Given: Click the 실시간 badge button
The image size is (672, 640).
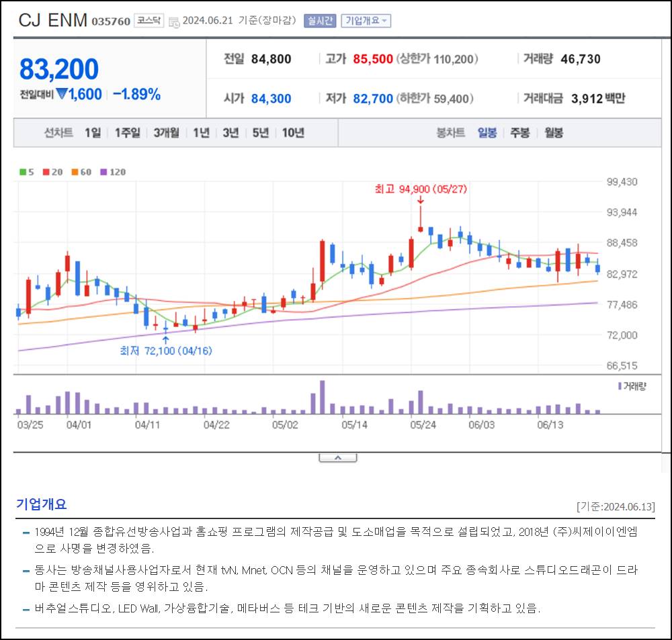Looking at the screenshot, I should (x=320, y=21).
